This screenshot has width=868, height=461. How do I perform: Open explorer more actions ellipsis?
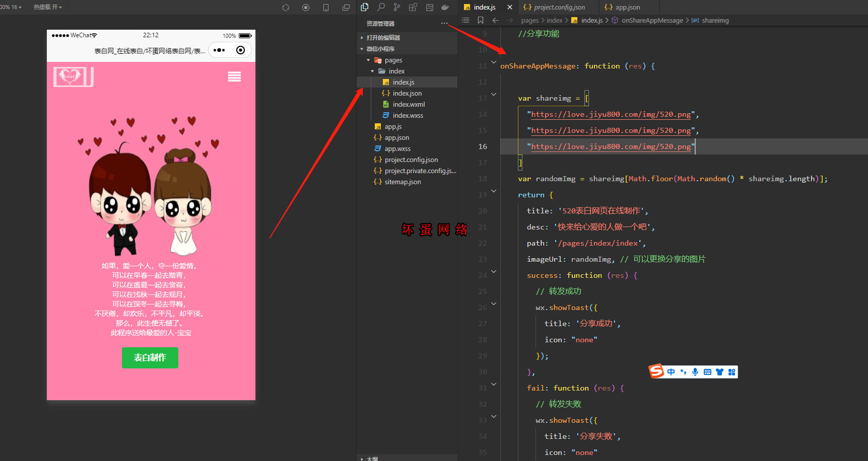[444, 23]
